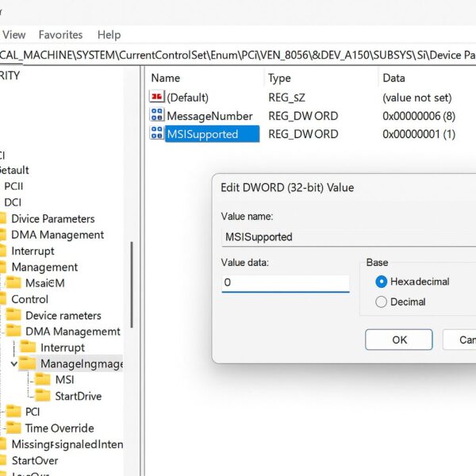This screenshot has height=476, width=476.
Task: Click folder icon of indented Interrupt key
Action: click(x=28, y=347)
